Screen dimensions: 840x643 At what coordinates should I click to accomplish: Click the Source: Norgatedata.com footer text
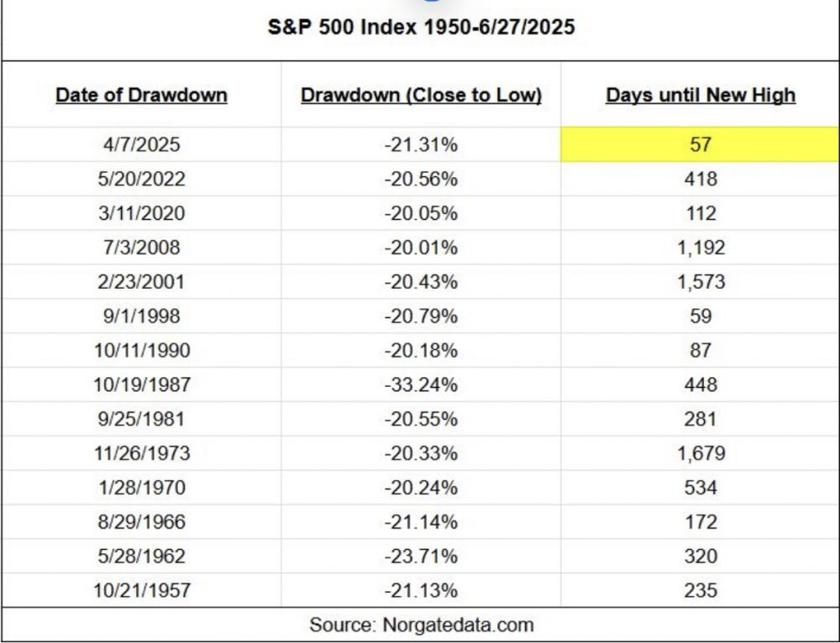[x=421, y=625]
